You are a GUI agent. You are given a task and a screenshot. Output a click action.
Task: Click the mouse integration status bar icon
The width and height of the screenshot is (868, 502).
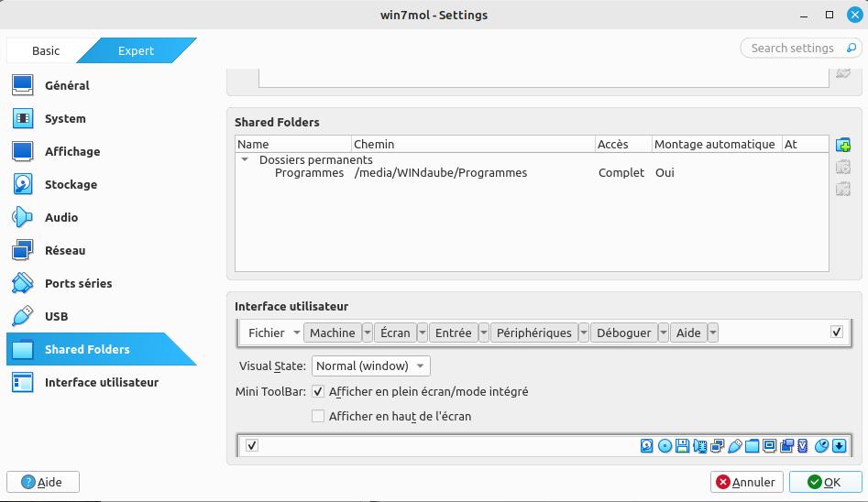click(821, 446)
